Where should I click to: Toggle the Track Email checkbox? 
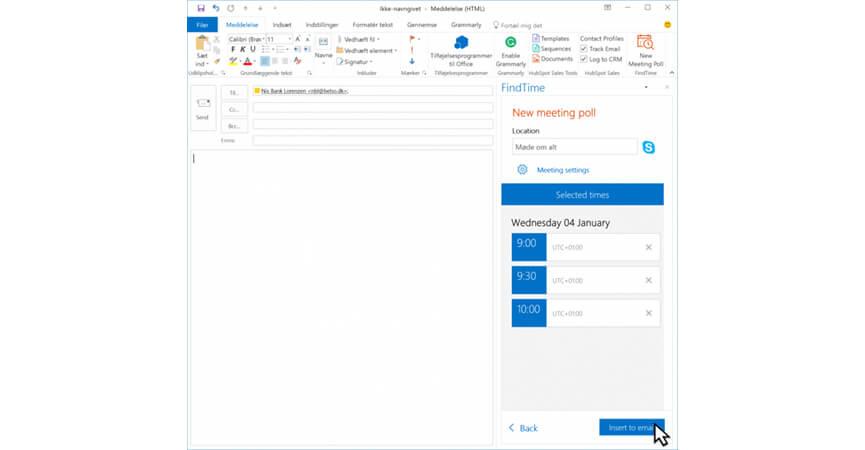[584, 49]
